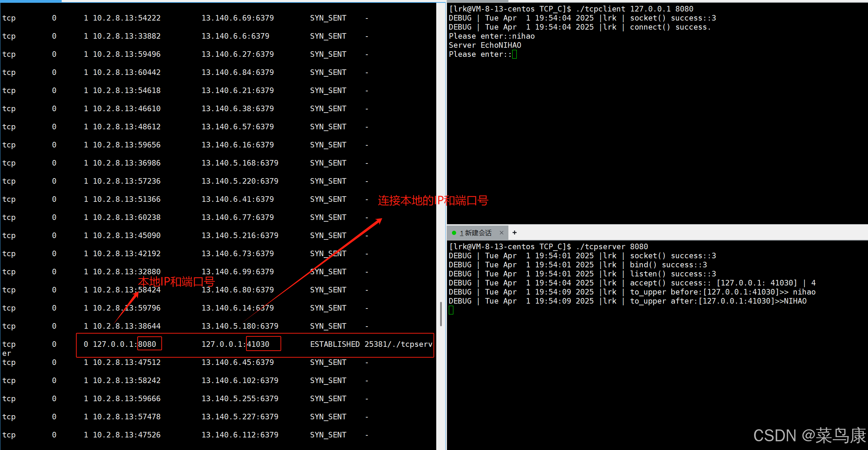Click the './tcpclient 127.0.0.1 8080' command line

coord(634,9)
